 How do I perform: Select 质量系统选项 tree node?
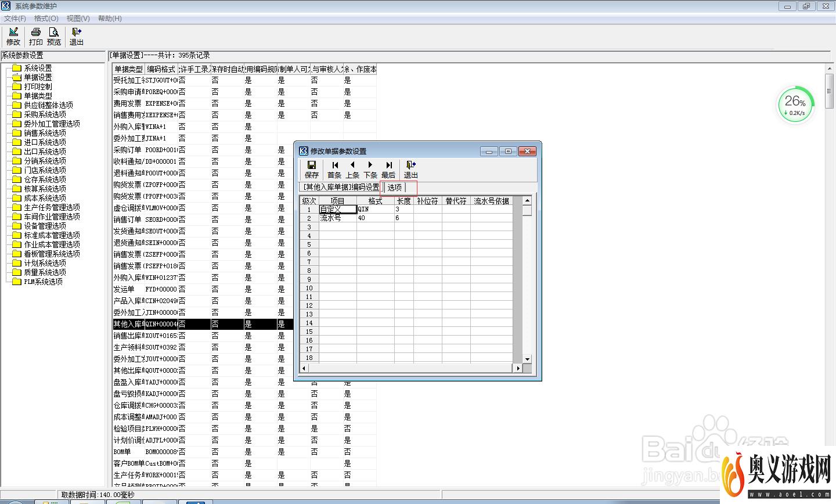click(45, 272)
